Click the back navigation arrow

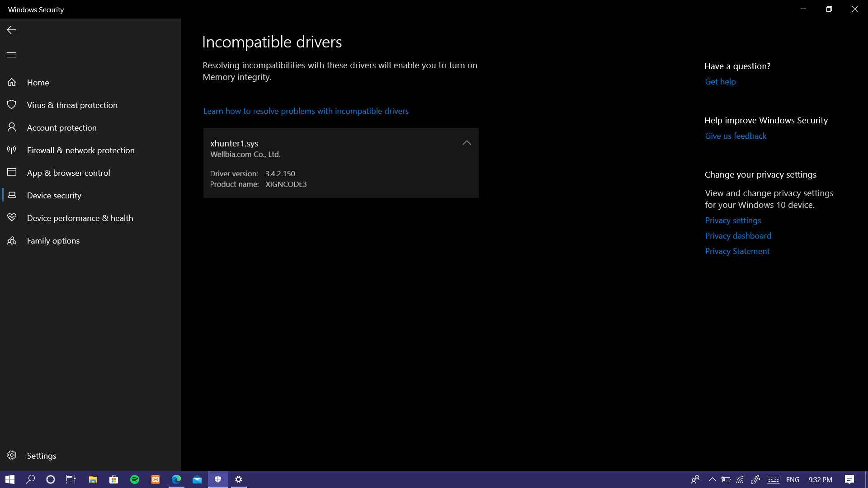pyautogui.click(x=11, y=30)
